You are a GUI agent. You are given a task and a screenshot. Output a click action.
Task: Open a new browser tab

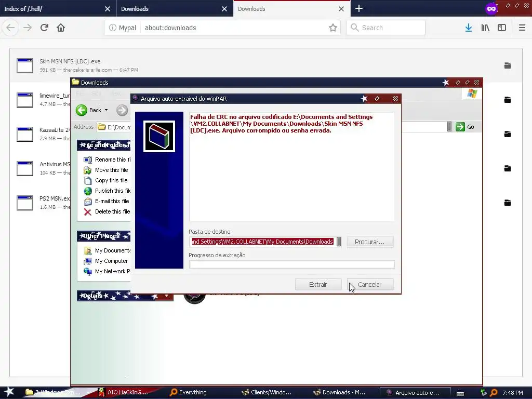(x=359, y=8)
